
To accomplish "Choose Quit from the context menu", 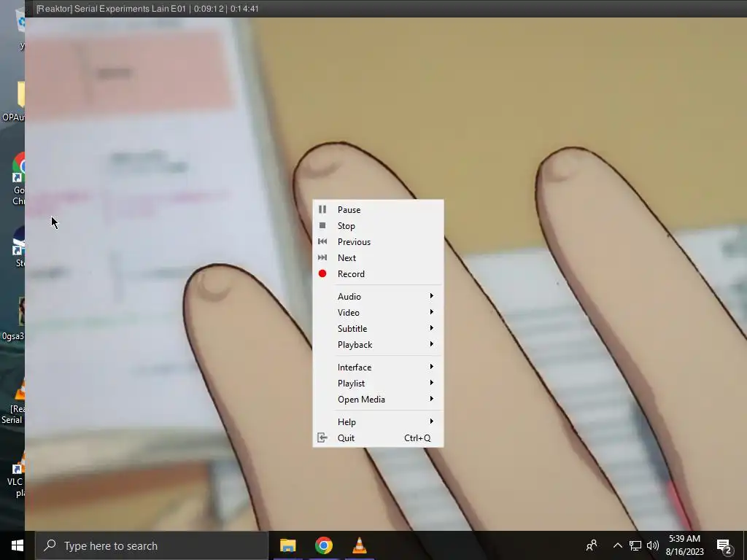I will pyautogui.click(x=379, y=437).
